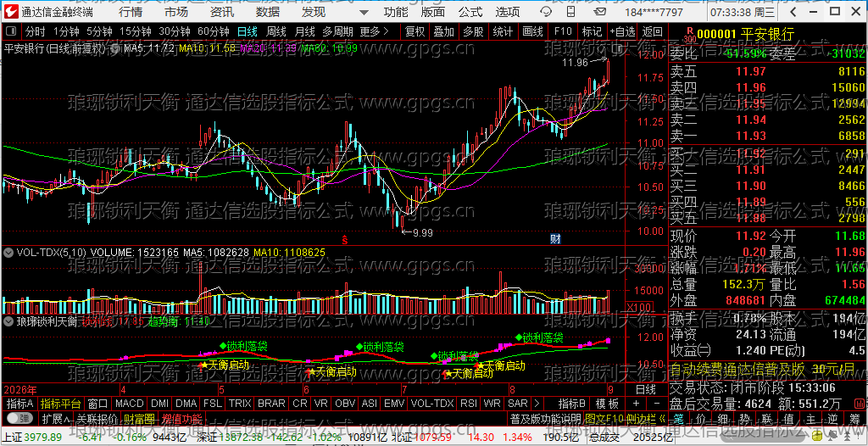Click the minus button to remove indicator pane
Image resolution: width=868 pixels, height=446 pixels.
tap(657, 404)
